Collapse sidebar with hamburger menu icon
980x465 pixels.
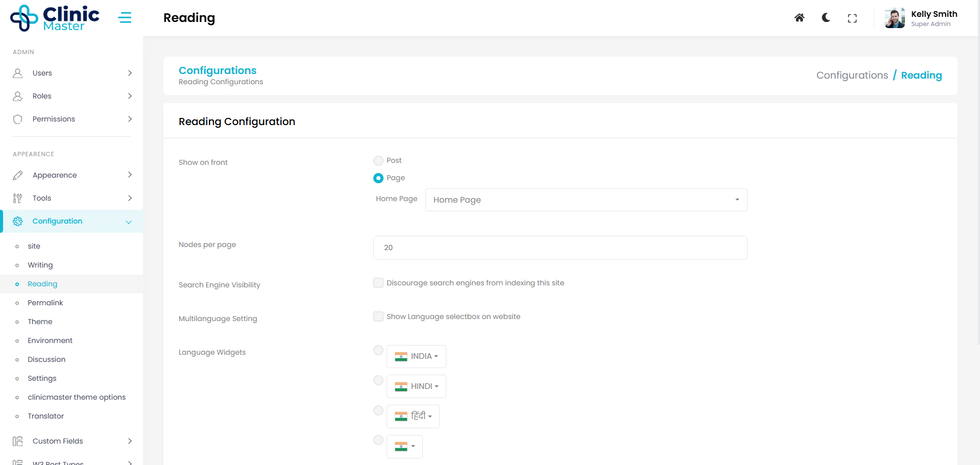[125, 18]
